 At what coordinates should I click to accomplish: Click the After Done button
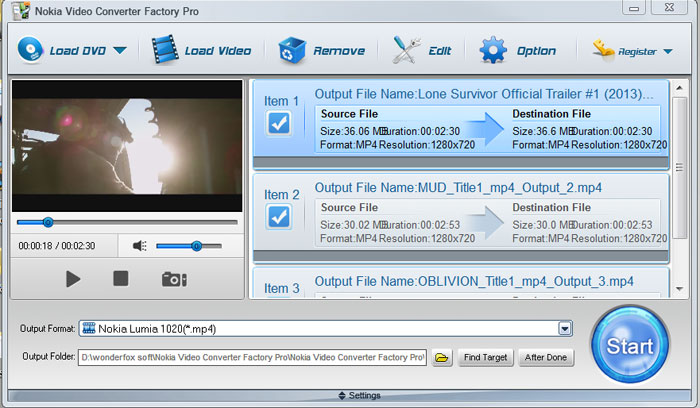[546, 358]
